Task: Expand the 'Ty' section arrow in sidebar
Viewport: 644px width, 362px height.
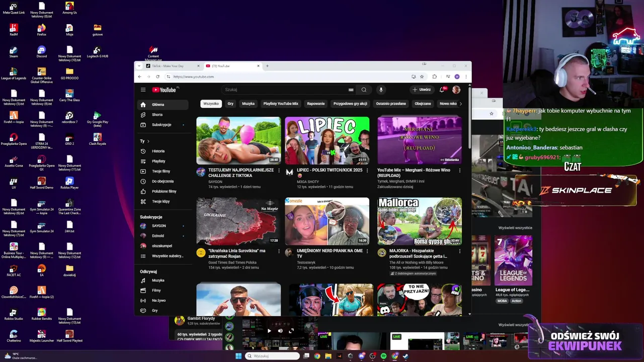Action: 148,141
